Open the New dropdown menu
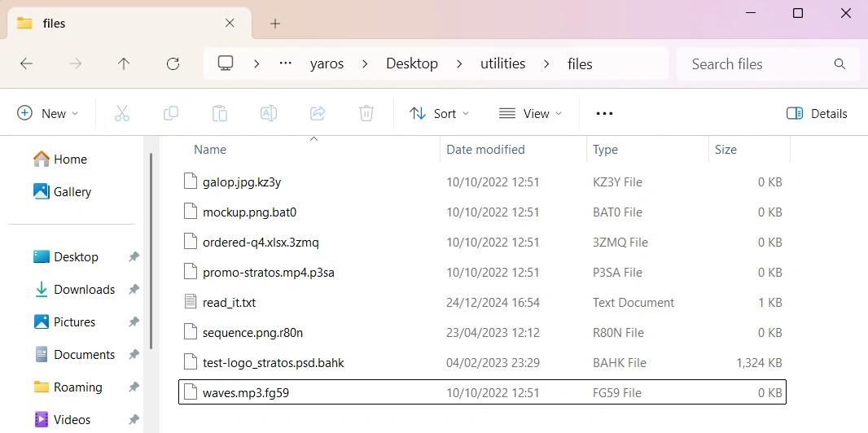The image size is (868, 433). pos(48,113)
